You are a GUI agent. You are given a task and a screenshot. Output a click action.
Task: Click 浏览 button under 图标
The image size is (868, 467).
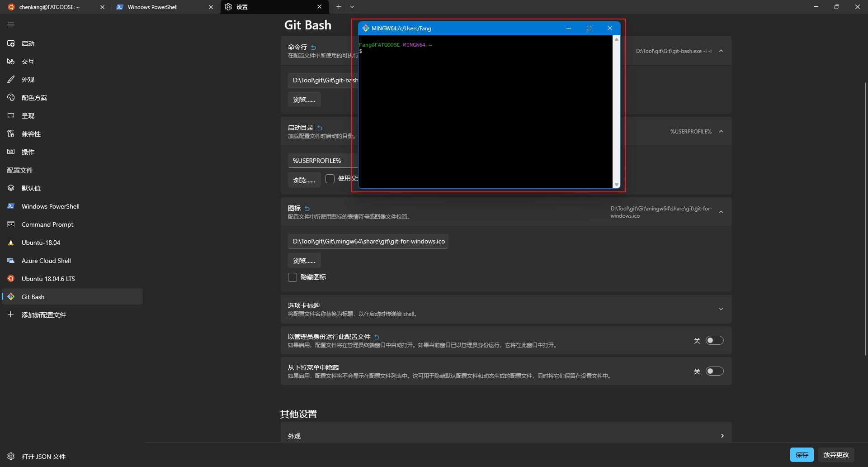304,261
